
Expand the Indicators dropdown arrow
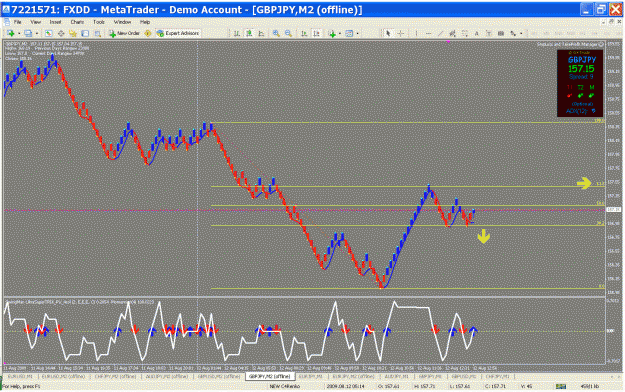(340, 33)
